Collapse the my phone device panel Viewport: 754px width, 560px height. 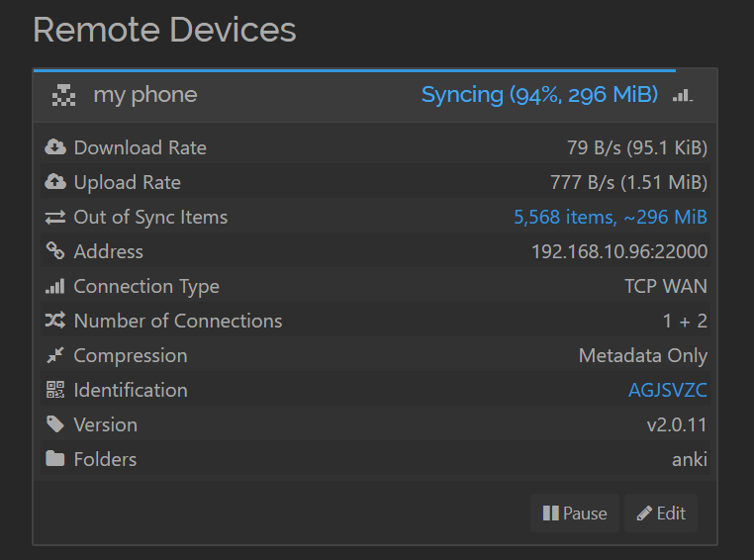pyautogui.click(x=145, y=95)
